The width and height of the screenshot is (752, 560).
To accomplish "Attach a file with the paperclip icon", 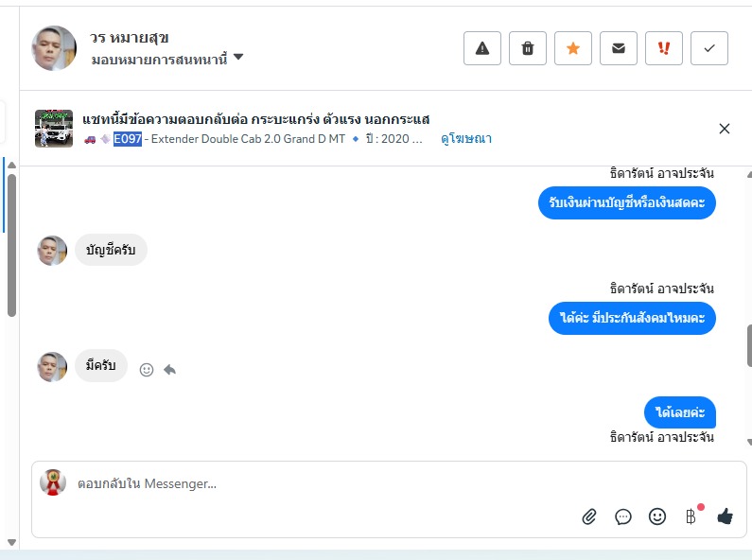I will pyautogui.click(x=589, y=516).
